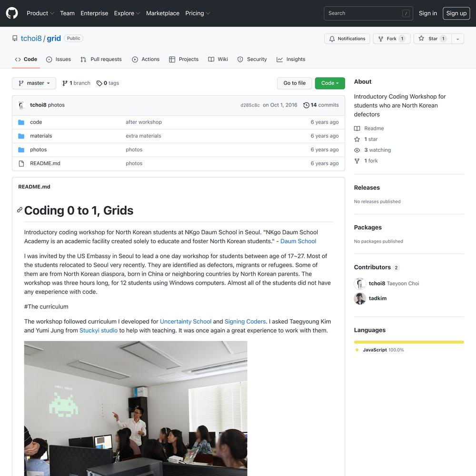Image resolution: width=476 pixels, height=476 pixels.
Task: Focus the Search input field
Action: tap(368, 13)
